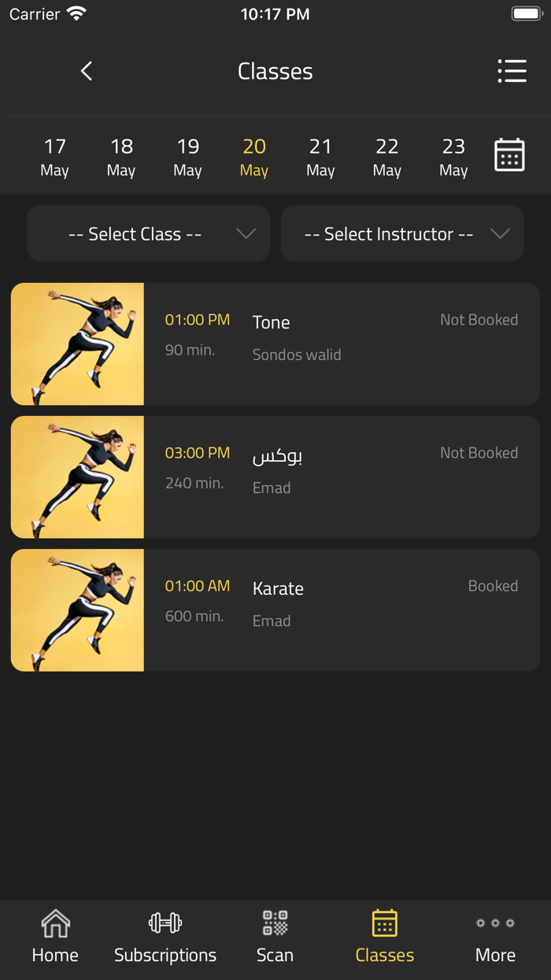Open the Tone class thumbnail image
This screenshot has width=551, height=980.
pyautogui.click(x=78, y=344)
